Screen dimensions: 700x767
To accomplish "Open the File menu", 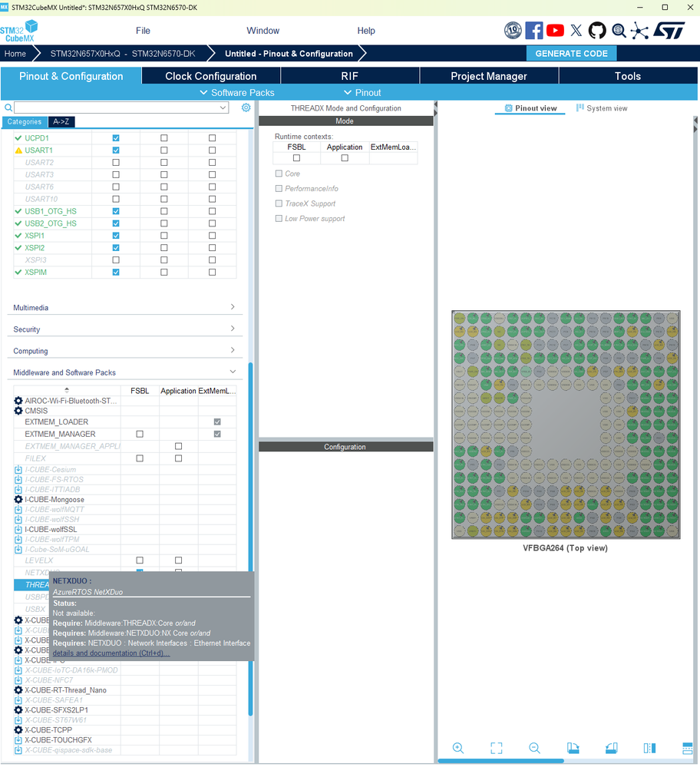I will [x=143, y=31].
